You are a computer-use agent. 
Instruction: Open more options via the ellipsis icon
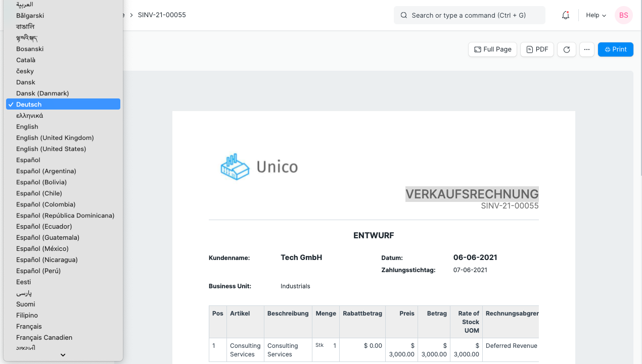586,49
